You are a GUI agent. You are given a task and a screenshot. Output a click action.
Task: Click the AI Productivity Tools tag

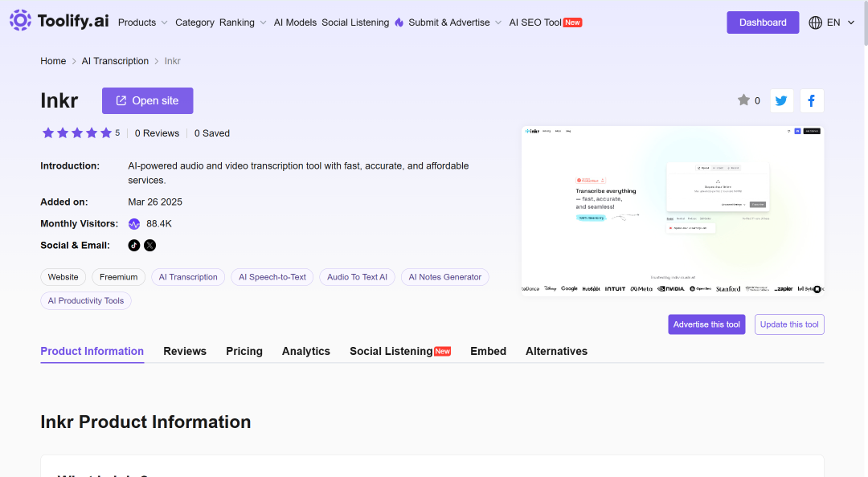click(86, 301)
